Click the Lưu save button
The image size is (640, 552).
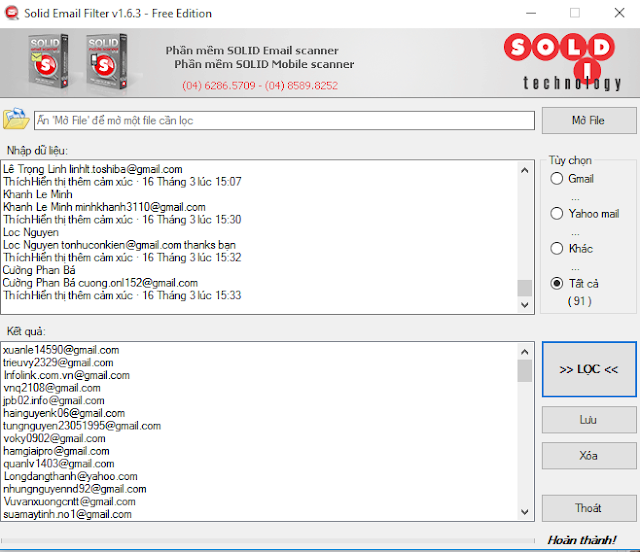click(x=589, y=420)
